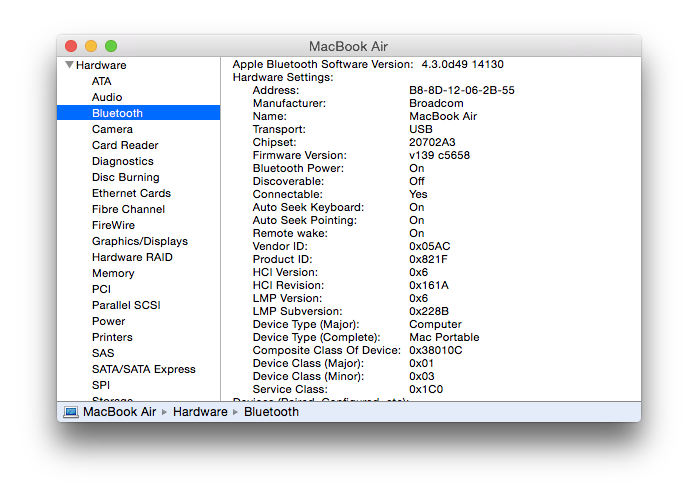This screenshot has height=501, width=698.
Task: Click Device Class (Minor) value 0x03
Action: (x=422, y=376)
